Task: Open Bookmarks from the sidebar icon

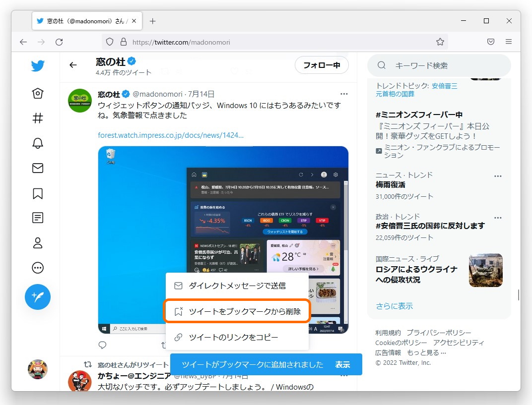Action: click(x=37, y=193)
